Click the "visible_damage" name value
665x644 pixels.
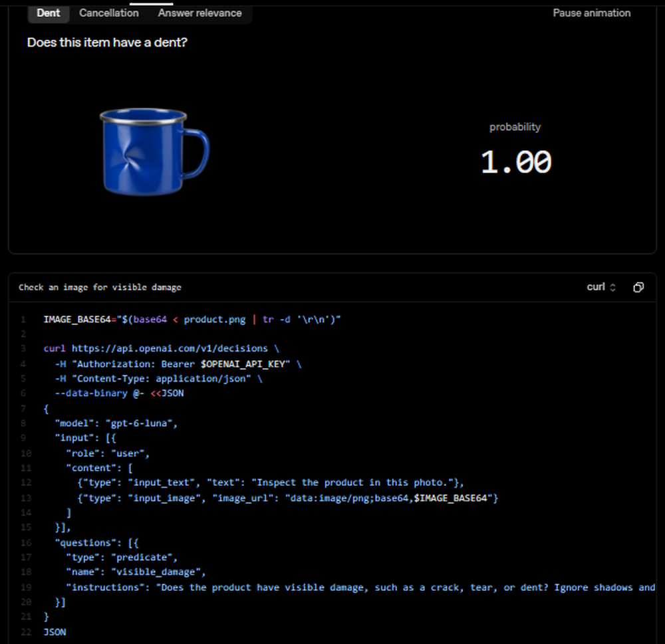point(156,572)
